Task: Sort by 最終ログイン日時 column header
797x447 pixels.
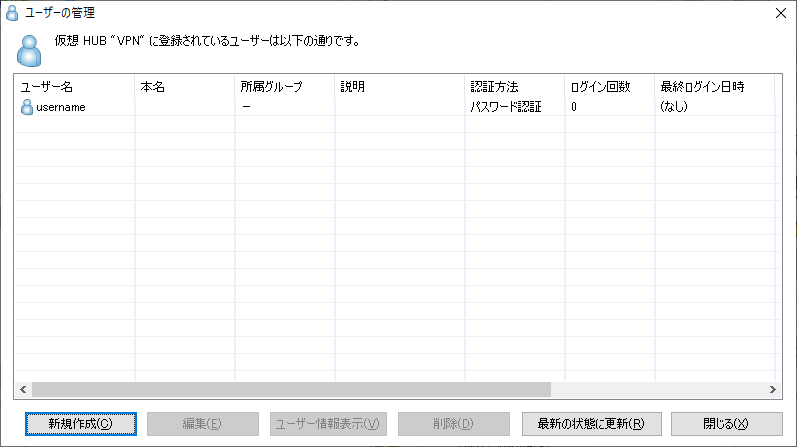Action: point(714,87)
